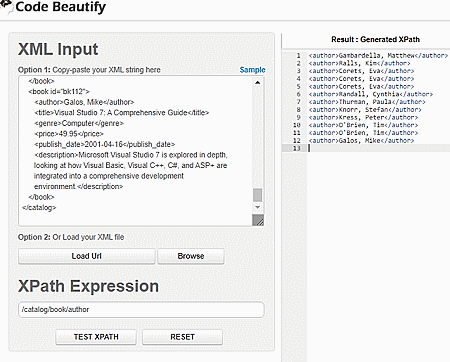The width and height of the screenshot is (450, 362).
Task: Click the Code Beautify title text
Action: 61,7
